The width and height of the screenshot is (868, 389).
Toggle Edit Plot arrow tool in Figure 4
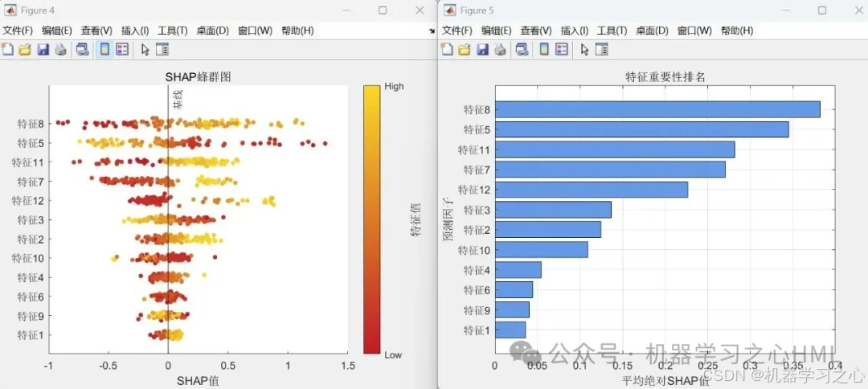pos(145,50)
